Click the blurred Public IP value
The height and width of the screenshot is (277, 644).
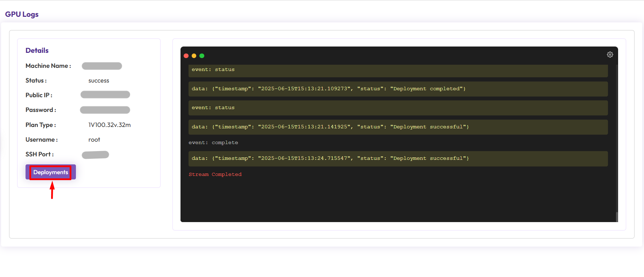105,95
